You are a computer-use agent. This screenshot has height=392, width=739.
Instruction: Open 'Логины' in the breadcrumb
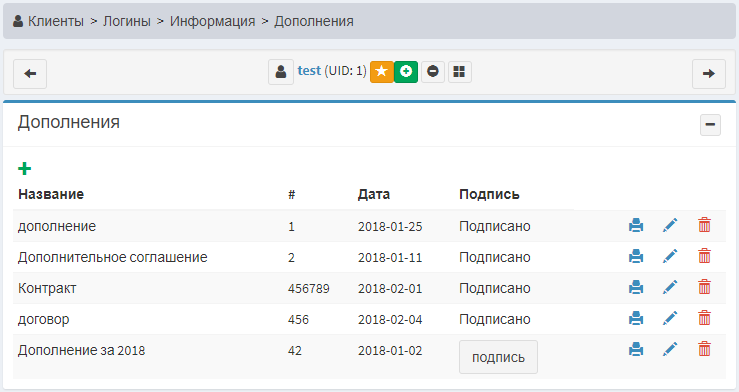click(127, 21)
